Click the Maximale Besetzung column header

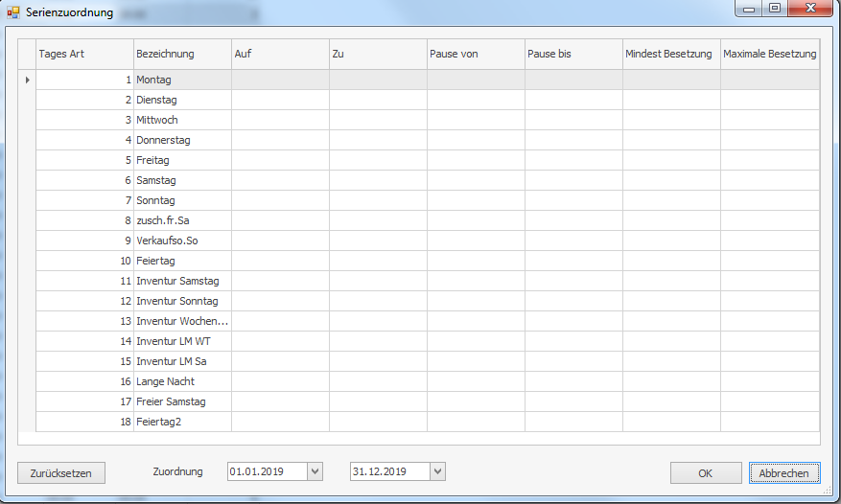[x=769, y=55]
